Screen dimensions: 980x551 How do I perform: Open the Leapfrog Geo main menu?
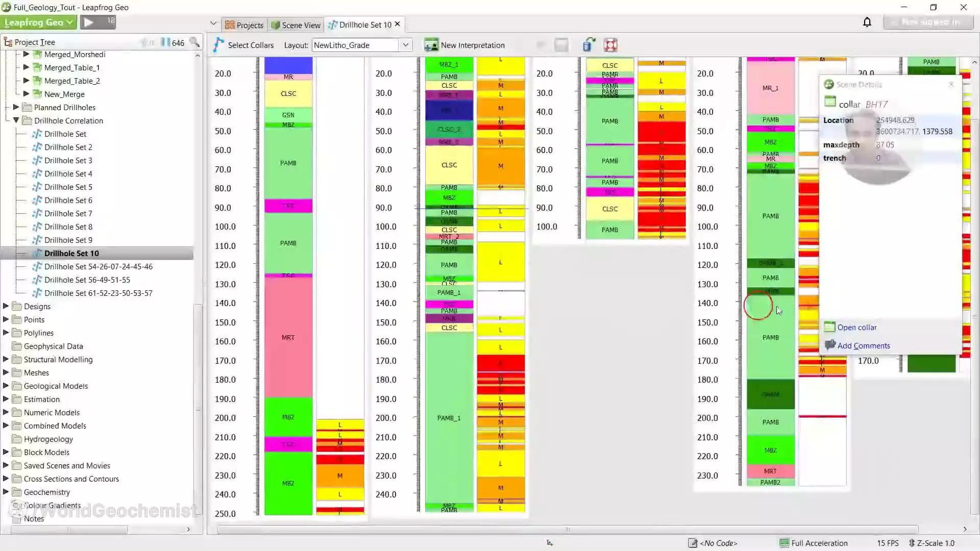point(39,22)
